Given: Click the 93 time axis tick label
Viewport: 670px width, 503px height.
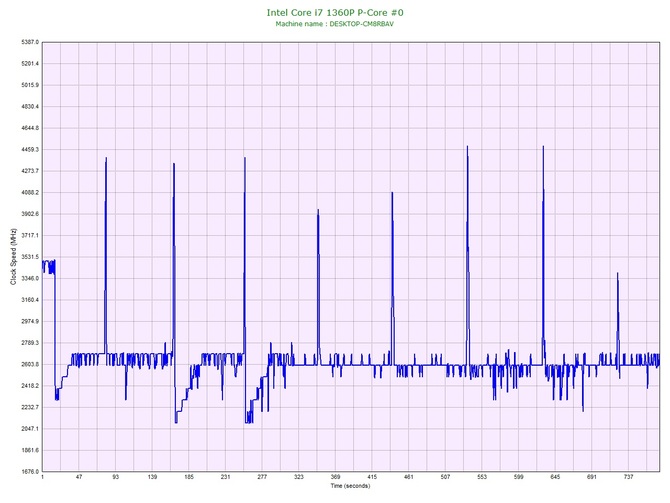Looking at the screenshot, I should pos(116,477).
